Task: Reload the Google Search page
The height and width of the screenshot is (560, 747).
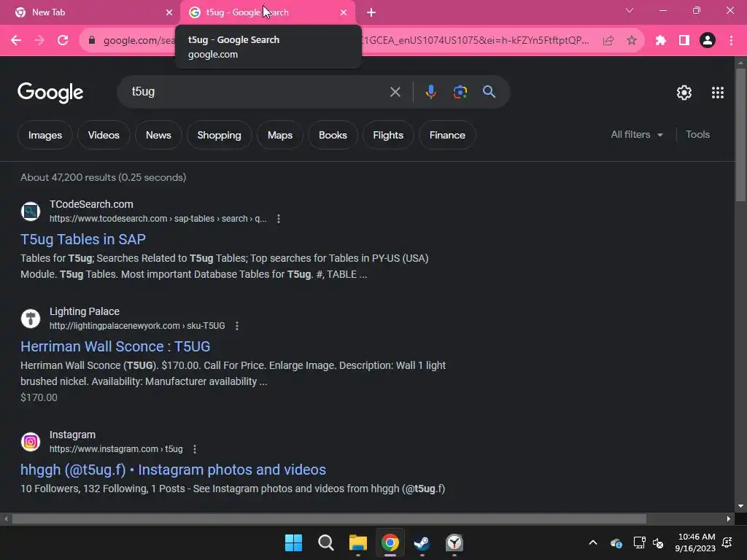Action: 63,41
